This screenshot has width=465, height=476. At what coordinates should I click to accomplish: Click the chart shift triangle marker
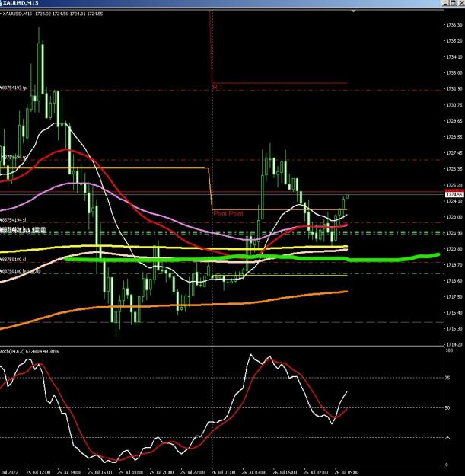tap(353, 11)
